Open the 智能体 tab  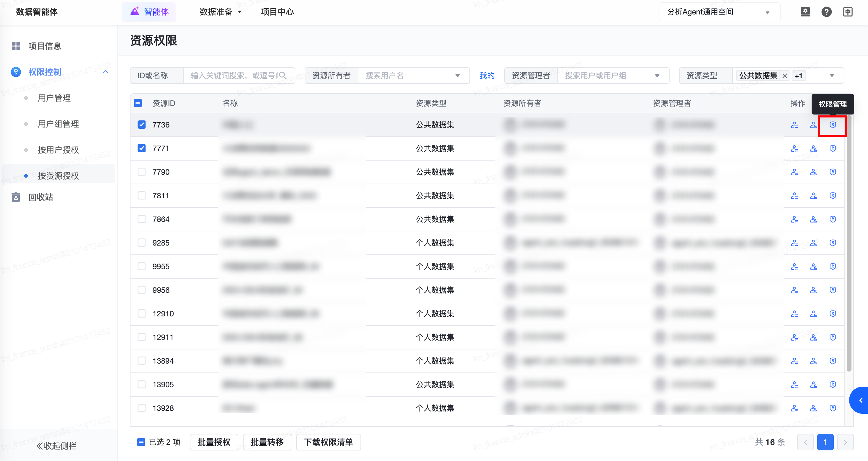pyautogui.click(x=149, y=12)
